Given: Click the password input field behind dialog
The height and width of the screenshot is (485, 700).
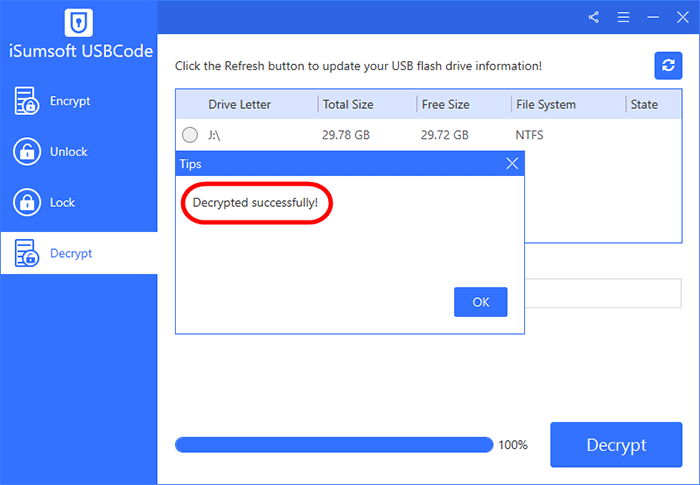Looking at the screenshot, I should click(x=603, y=293).
